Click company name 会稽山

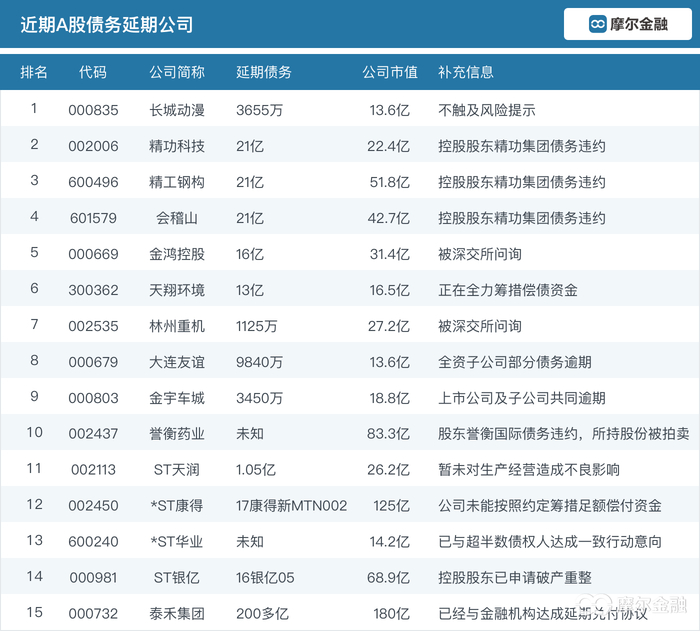pos(177,218)
